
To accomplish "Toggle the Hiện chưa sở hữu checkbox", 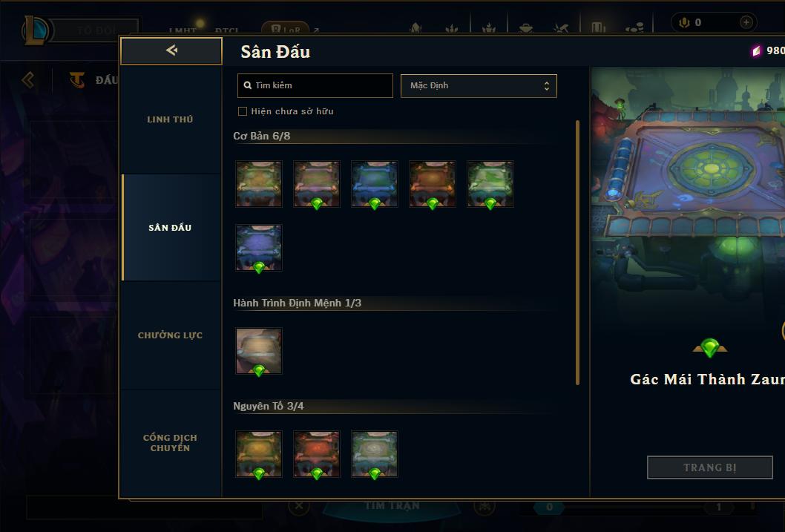I will [243, 111].
